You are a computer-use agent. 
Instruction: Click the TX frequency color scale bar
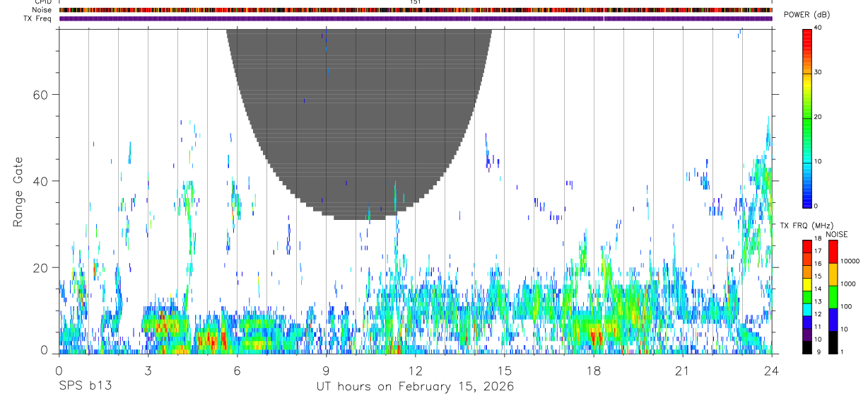point(807,297)
